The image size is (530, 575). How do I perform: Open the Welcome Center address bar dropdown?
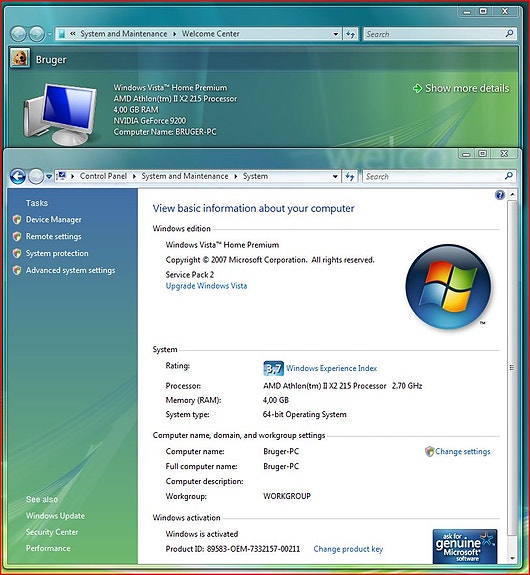[x=336, y=34]
